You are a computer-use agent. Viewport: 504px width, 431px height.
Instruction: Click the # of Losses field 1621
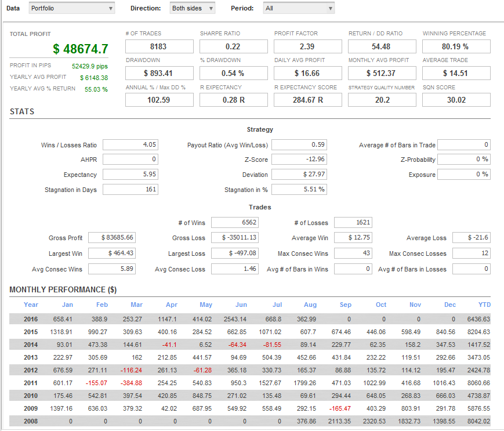[x=353, y=222]
